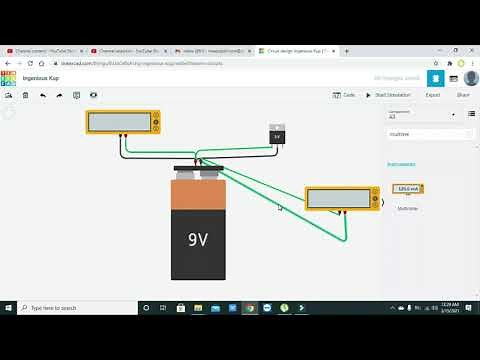Viewport: 480px width, 360px height.
Task: Open Chrome menu three dots
Action: tap(473, 63)
